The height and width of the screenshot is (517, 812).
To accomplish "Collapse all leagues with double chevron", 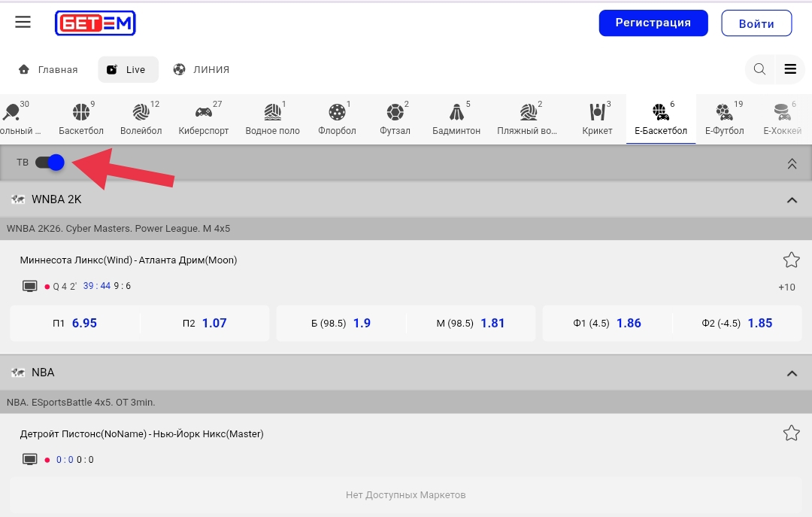I will [x=792, y=163].
